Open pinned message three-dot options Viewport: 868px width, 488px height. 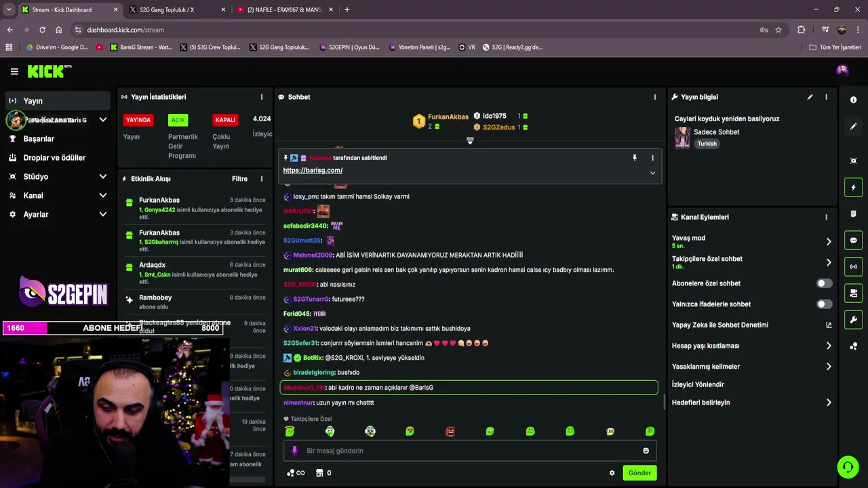coord(652,158)
